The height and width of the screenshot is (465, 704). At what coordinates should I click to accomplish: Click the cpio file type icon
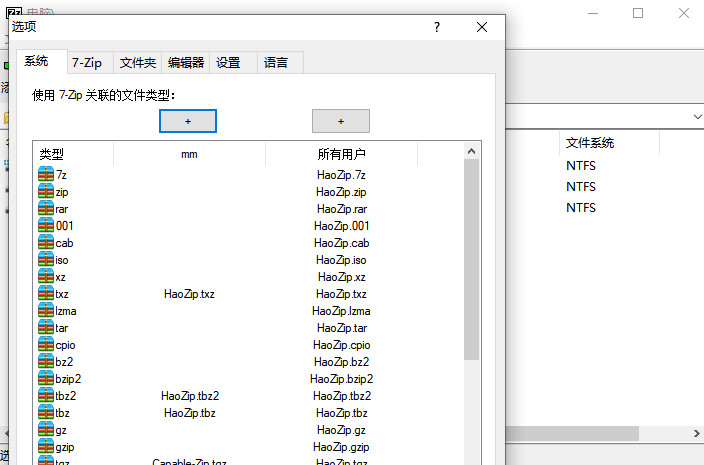pos(46,344)
